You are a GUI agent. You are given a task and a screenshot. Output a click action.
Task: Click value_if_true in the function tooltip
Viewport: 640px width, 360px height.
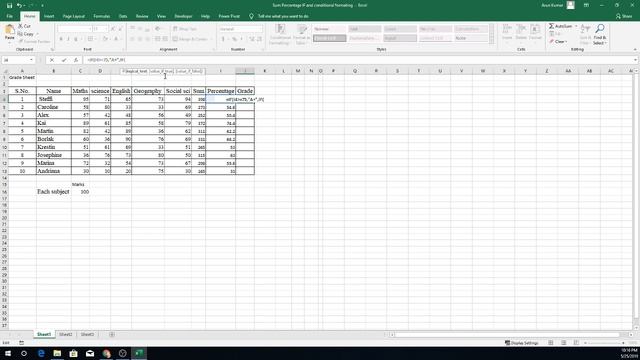coord(162,71)
